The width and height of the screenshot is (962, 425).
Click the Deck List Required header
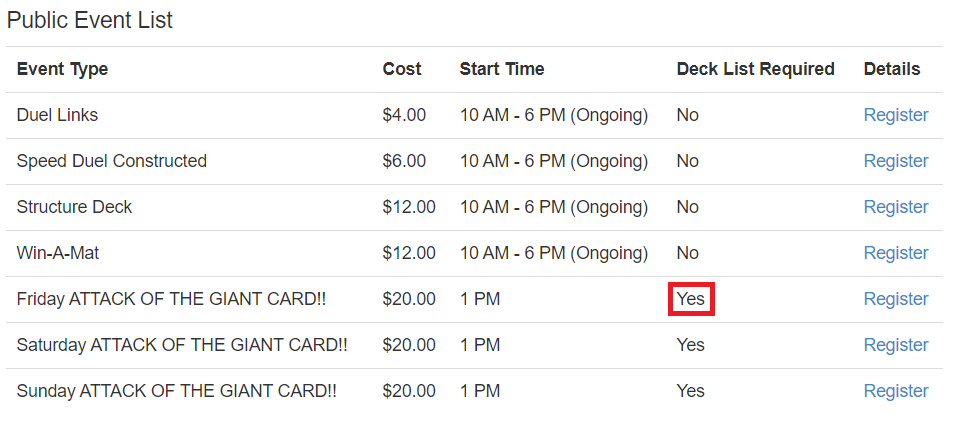[755, 69]
